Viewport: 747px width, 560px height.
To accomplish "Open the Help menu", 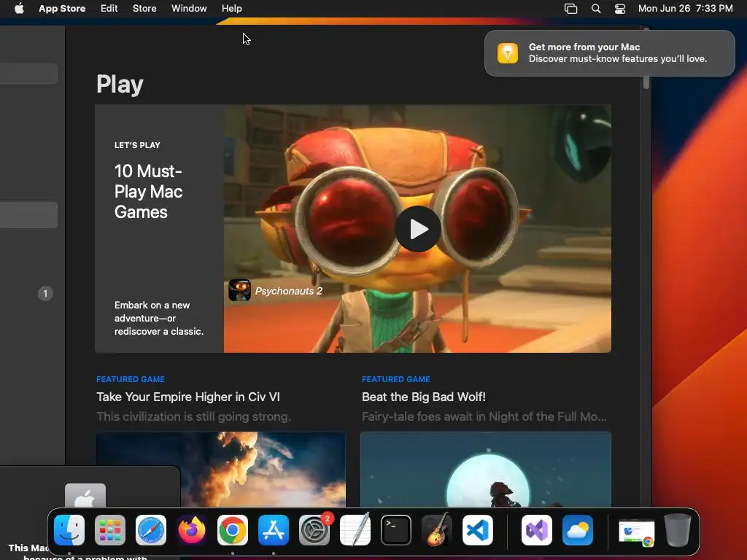I will coord(231,8).
